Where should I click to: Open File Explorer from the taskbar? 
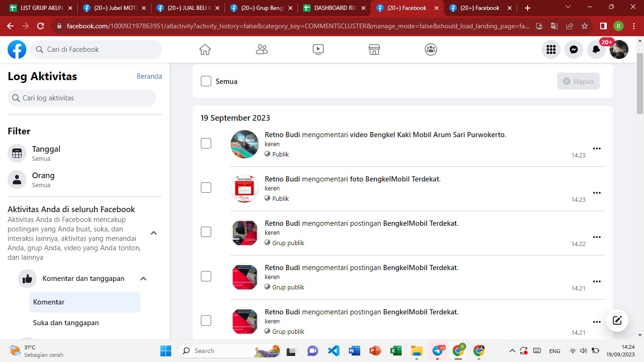416,351
